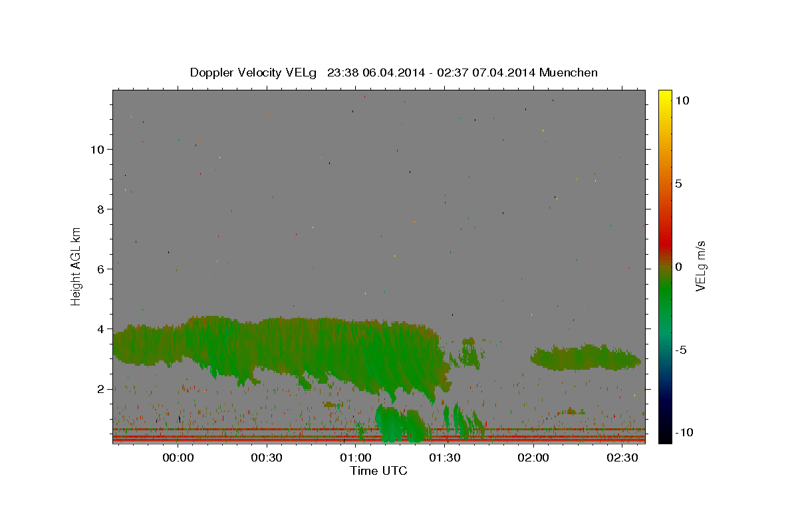Click the '01:00' time tick label
The image size is (798, 532).
pos(356,458)
